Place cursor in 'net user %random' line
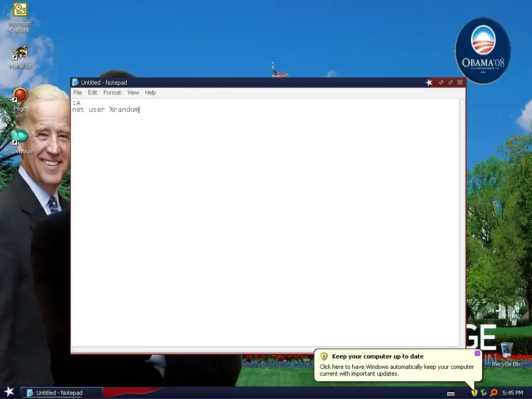The image size is (532, 399). 105,110
